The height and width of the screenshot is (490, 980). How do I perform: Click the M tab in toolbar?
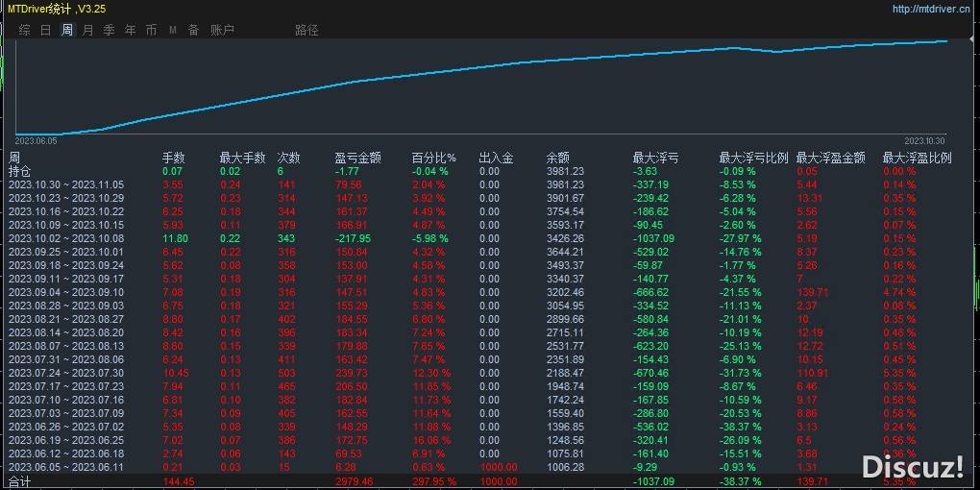coord(173,30)
